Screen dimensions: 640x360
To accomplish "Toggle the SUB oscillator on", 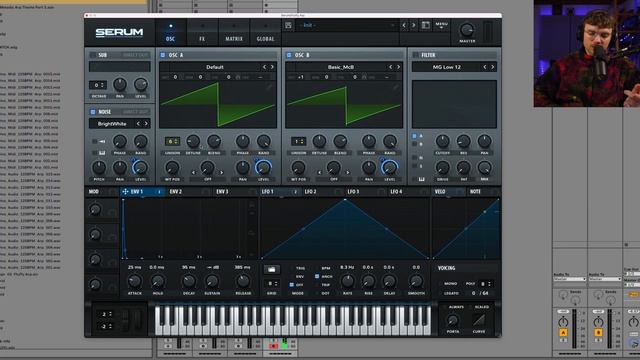I will tap(93, 55).
